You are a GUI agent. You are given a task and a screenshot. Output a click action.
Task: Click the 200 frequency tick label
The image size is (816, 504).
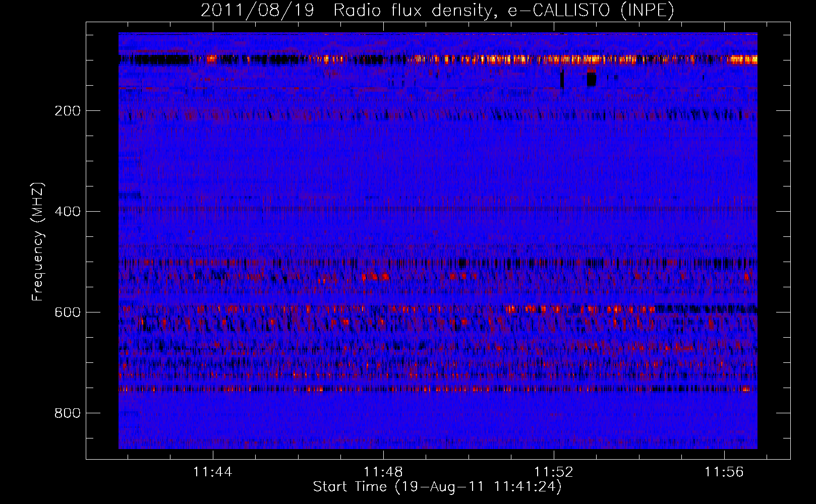(x=68, y=111)
